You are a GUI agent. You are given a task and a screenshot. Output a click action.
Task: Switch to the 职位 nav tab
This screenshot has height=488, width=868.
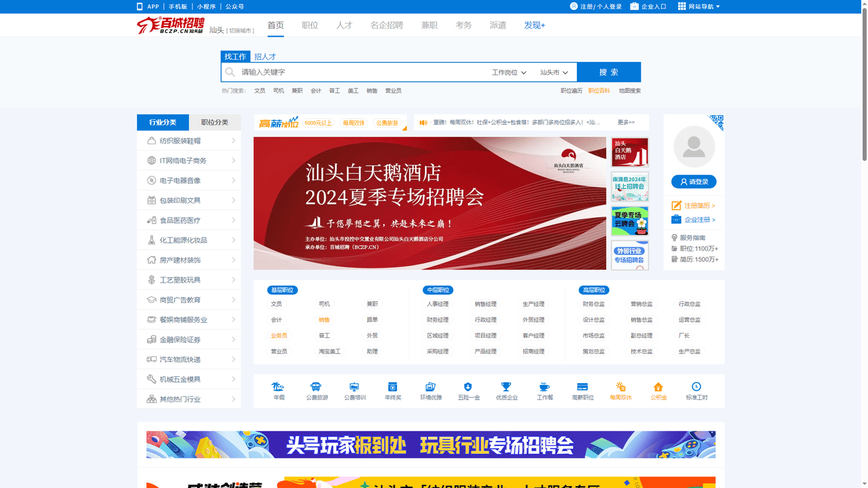click(310, 25)
